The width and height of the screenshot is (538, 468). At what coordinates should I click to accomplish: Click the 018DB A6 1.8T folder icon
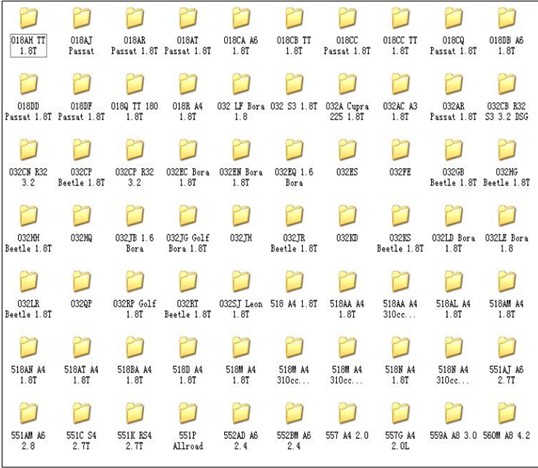[507, 18]
